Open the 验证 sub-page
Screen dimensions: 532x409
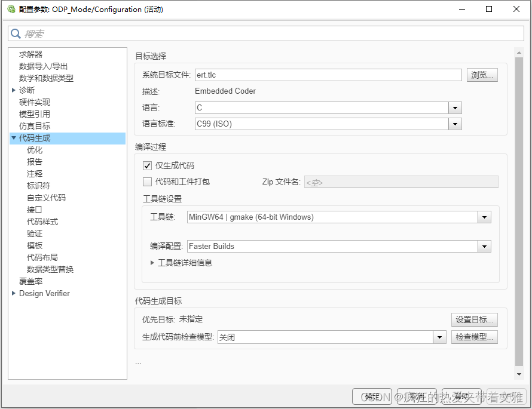(35, 233)
